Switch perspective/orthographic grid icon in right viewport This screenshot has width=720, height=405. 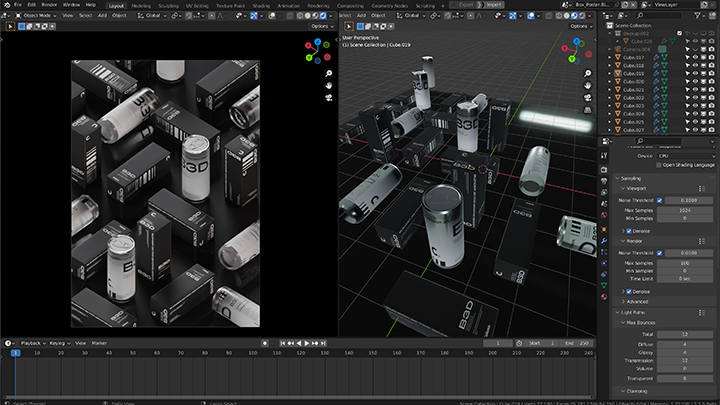(587, 110)
